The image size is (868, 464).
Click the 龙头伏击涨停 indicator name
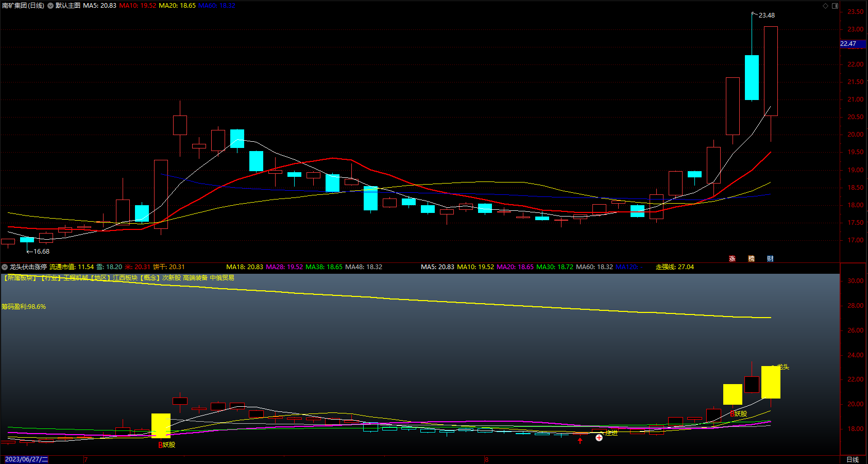(x=28, y=267)
